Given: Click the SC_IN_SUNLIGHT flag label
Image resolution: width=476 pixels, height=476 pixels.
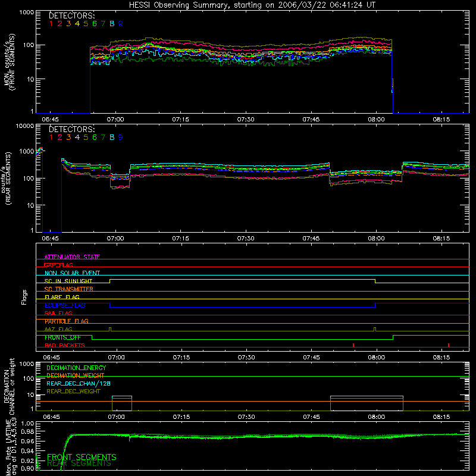Looking at the screenshot, I should pyautogui.click(x=68, y=281).
